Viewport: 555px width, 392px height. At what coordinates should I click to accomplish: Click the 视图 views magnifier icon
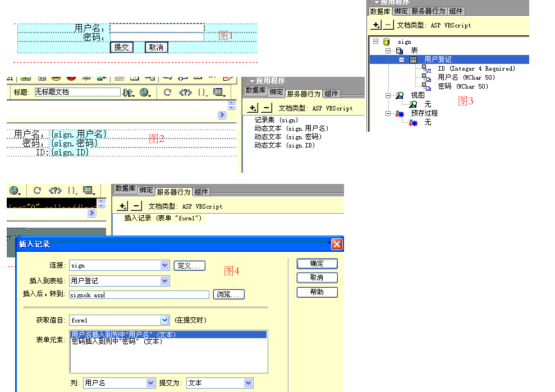[x=400, y=95]
